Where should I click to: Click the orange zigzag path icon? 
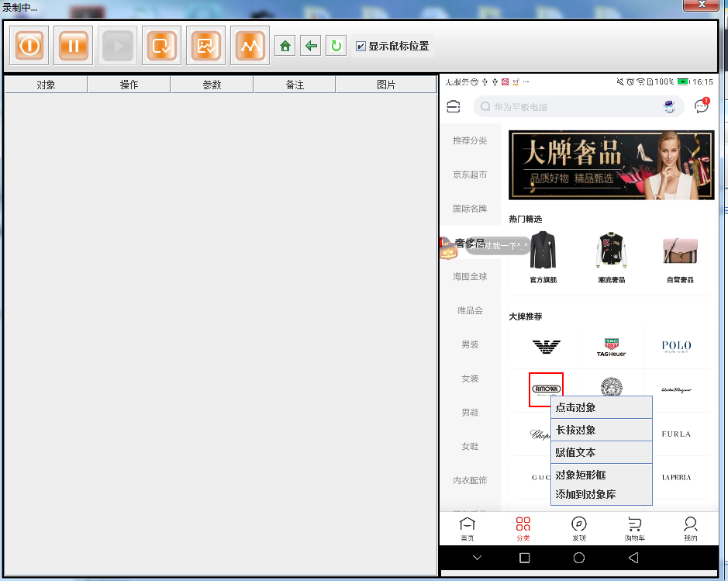coord(250,46)
